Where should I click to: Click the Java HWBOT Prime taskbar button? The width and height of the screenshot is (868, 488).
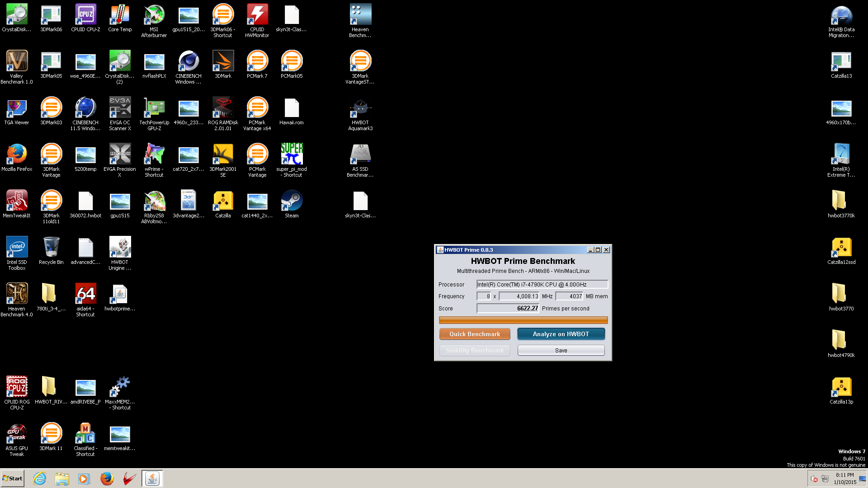(152, 479)
